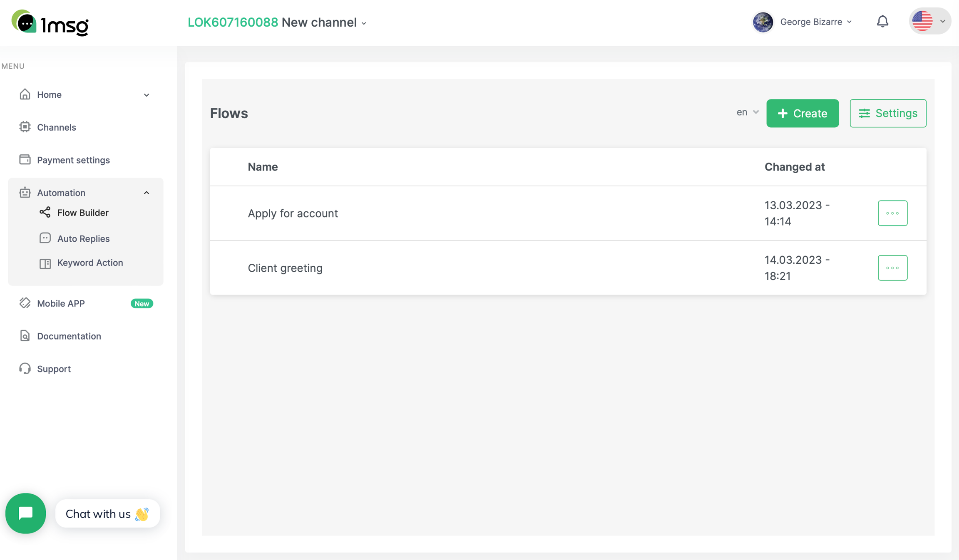Screen dimensions: 959x560
Task: Go to Mobile APP menu item
Action: coord(61,303)
